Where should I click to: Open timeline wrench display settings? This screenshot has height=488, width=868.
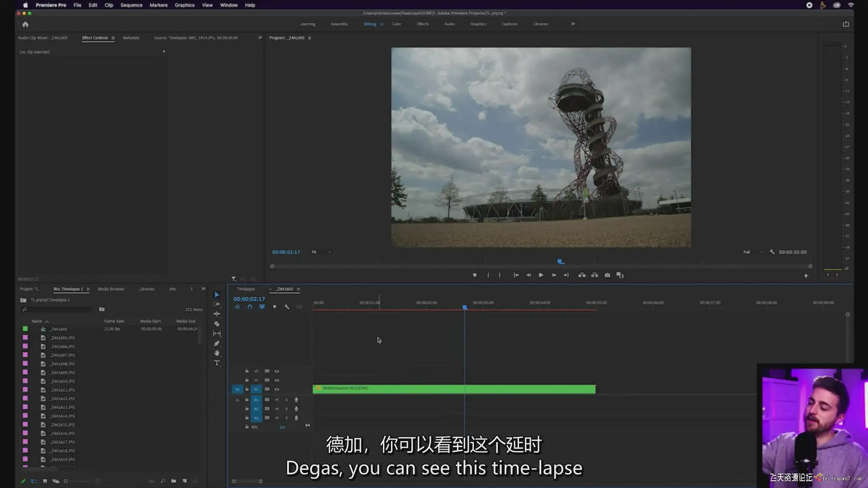[287, 307]
